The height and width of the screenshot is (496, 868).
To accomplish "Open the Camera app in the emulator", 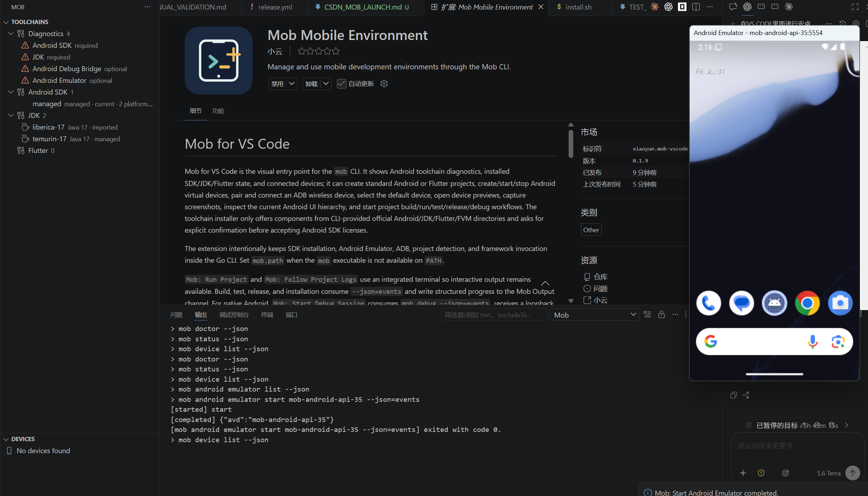I will click(x=840, y=303).
